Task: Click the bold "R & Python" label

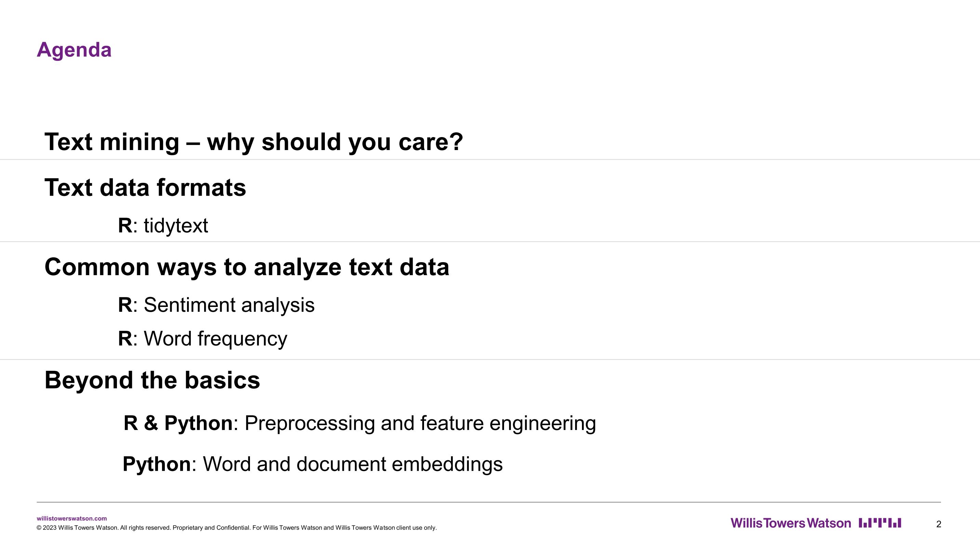Action: click(178, 423)
